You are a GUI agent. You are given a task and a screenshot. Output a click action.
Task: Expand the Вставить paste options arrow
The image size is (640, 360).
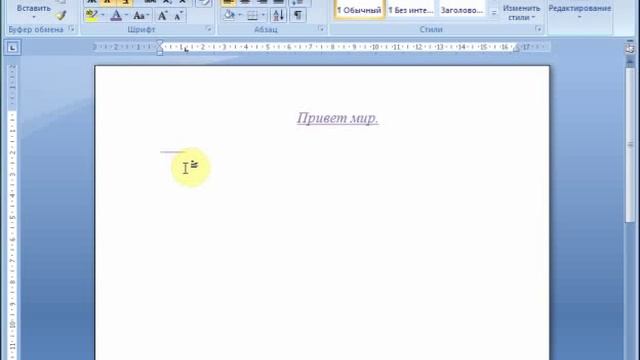(34, 17)
